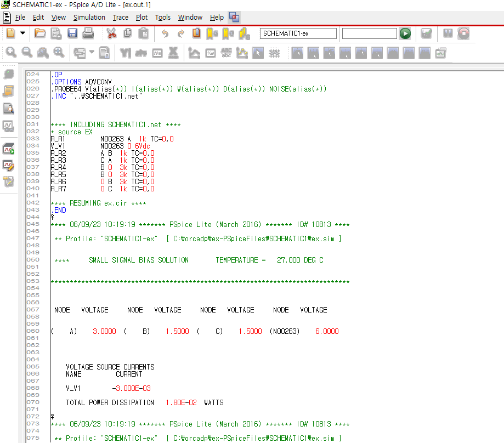Open the Simulation menu
Screen dimensions: 504x443
[89, 18]
